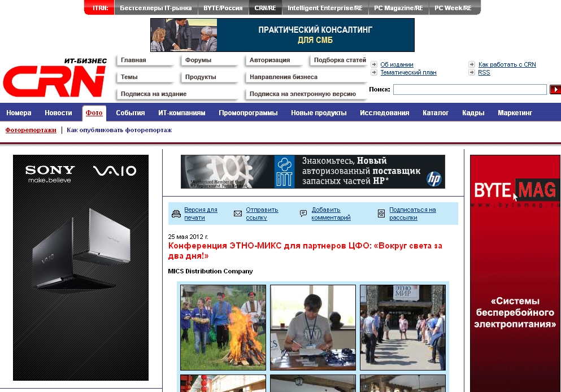Click arrow icon beside Об издании
Image resolution: width=561 pixels, height=392 pixels.
click(374, 64)
